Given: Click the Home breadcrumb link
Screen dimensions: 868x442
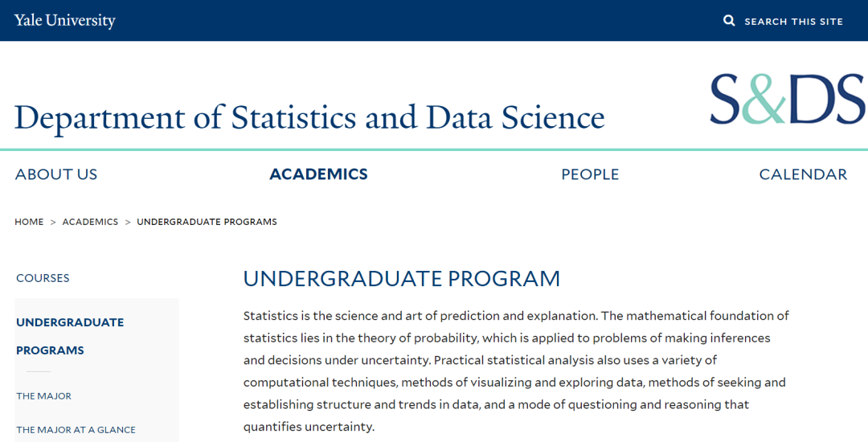Looking at the screenshot, I should 29,222.
